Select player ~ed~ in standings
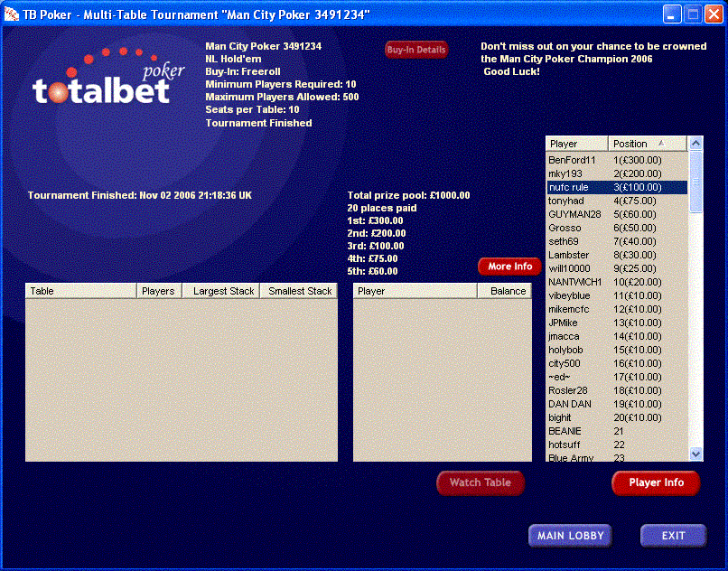 pyautogui.click(x=559, y=377)
